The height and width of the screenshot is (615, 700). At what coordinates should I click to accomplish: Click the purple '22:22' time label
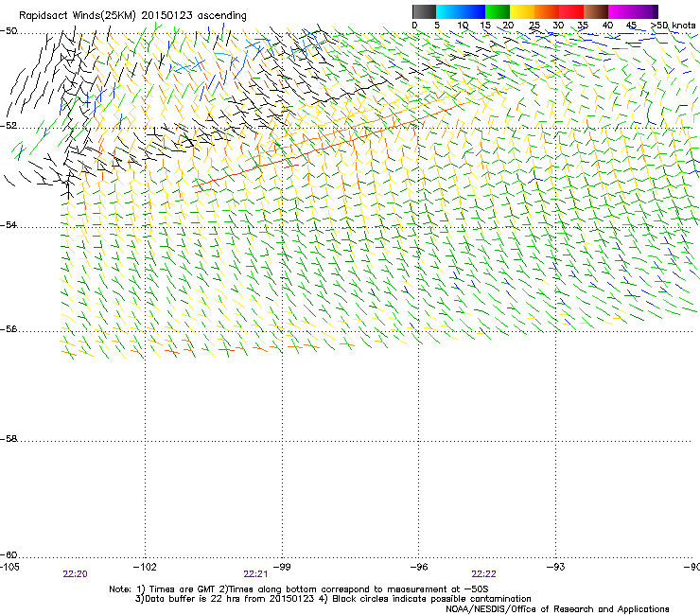point(484,574)
